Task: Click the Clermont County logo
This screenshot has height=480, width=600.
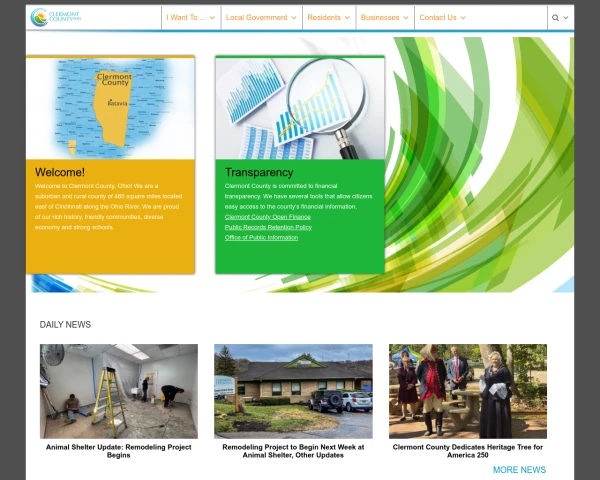Action: [x=56, y=17]
